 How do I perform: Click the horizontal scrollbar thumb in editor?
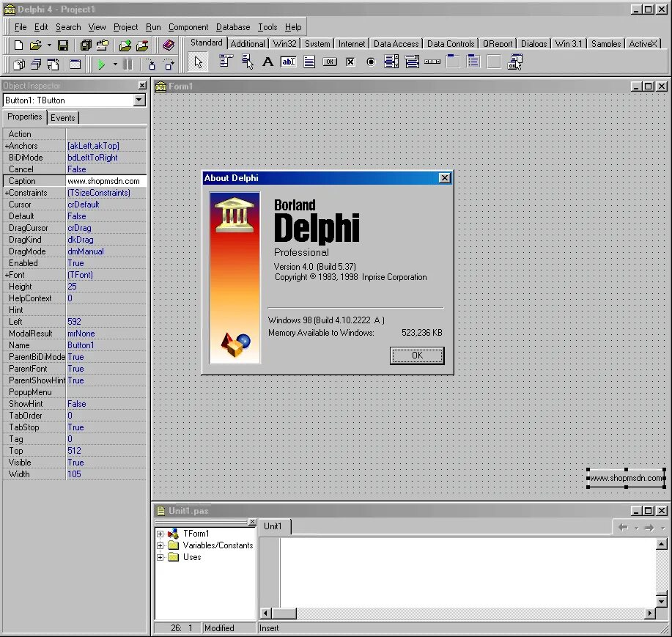click(x=284, y=614)
